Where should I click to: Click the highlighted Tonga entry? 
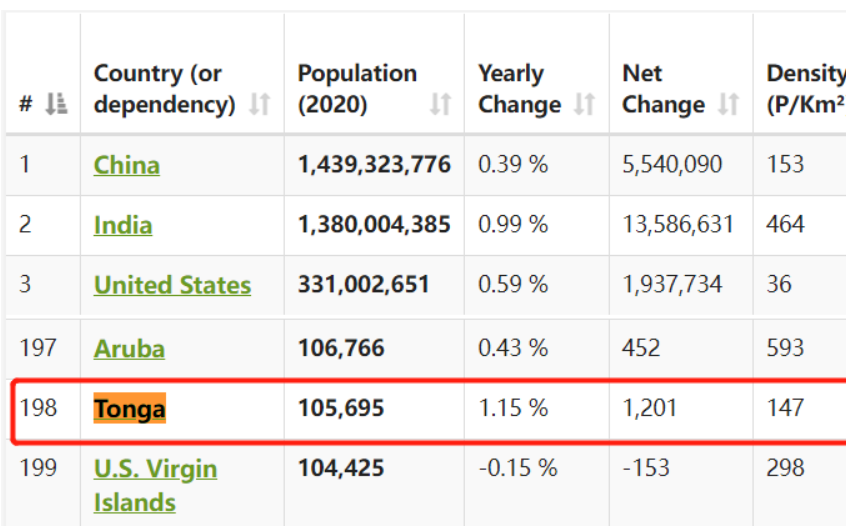(129, 408)
